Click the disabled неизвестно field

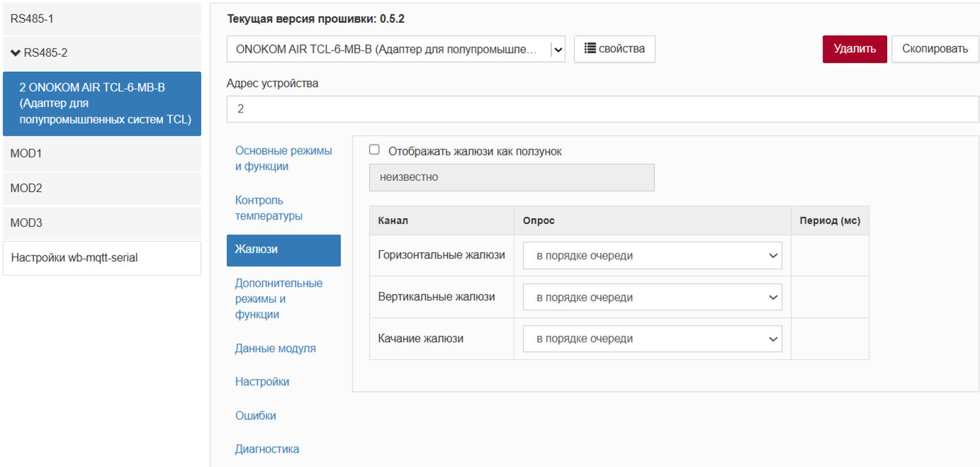coord(512,177)
